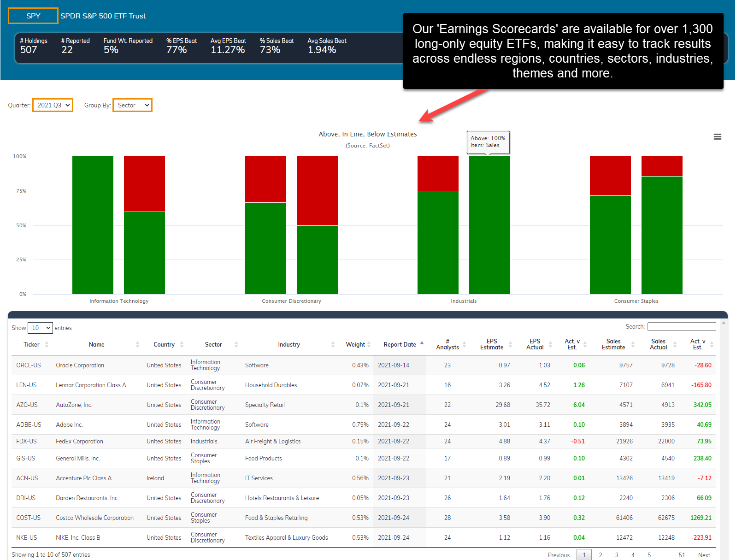Screen dimensions: 736x560
Task: Sort by Sales Estimate column icon
Action: (633, 345)
